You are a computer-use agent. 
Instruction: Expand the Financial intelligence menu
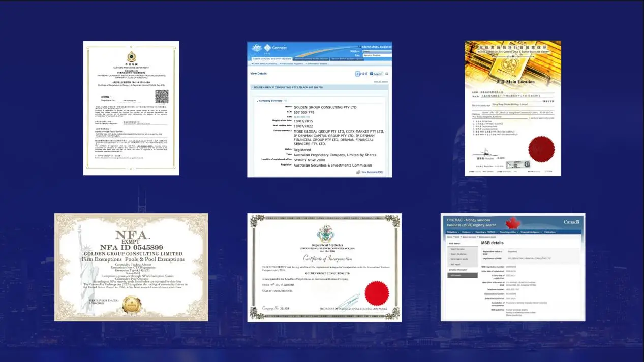click(x=531, y=232)
